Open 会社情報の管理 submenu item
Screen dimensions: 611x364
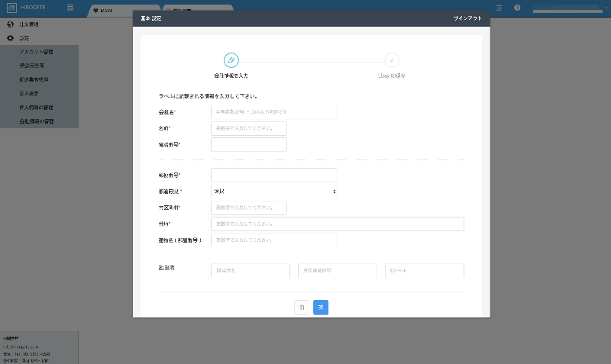point(37,121)
